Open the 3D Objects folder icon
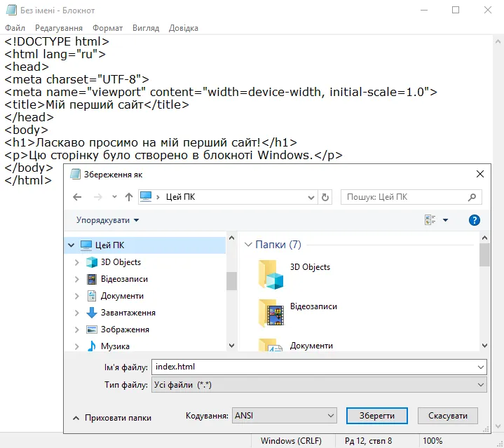The height and width of the screenshot is (448, 504). (271, 274)
